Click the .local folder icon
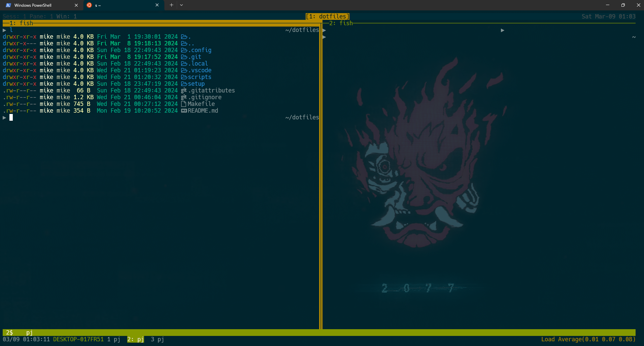The image size is (644, 346). pyautogui.click(x=184, y=64)
